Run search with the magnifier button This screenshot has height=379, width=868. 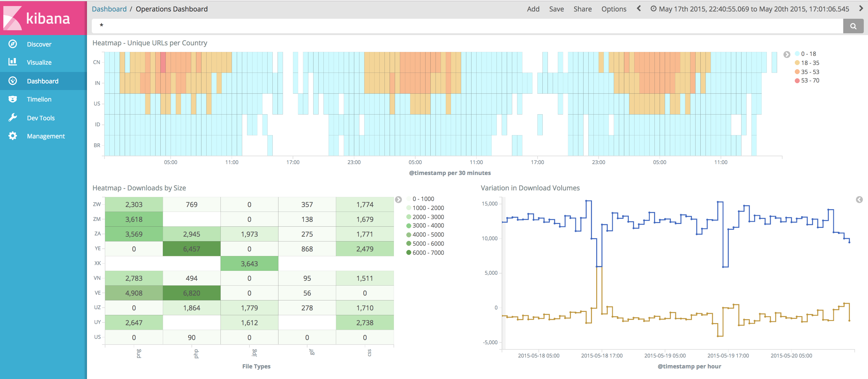pos(853,26)
